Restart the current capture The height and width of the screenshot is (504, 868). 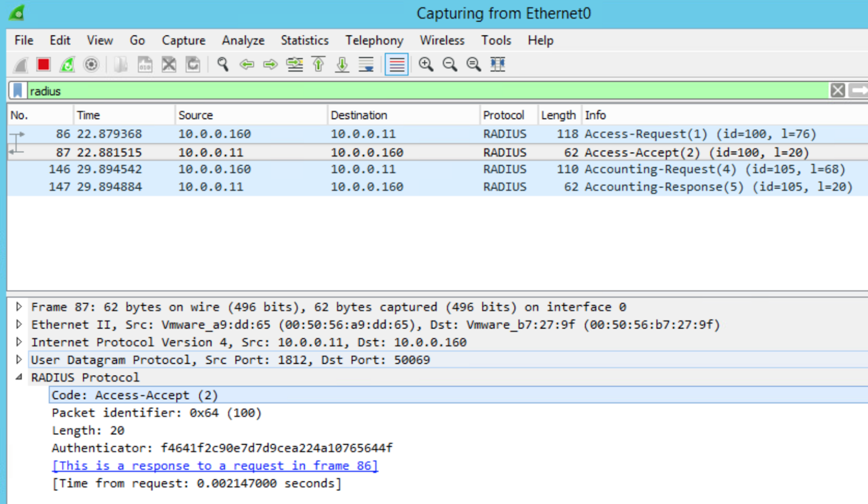point(67,64)
